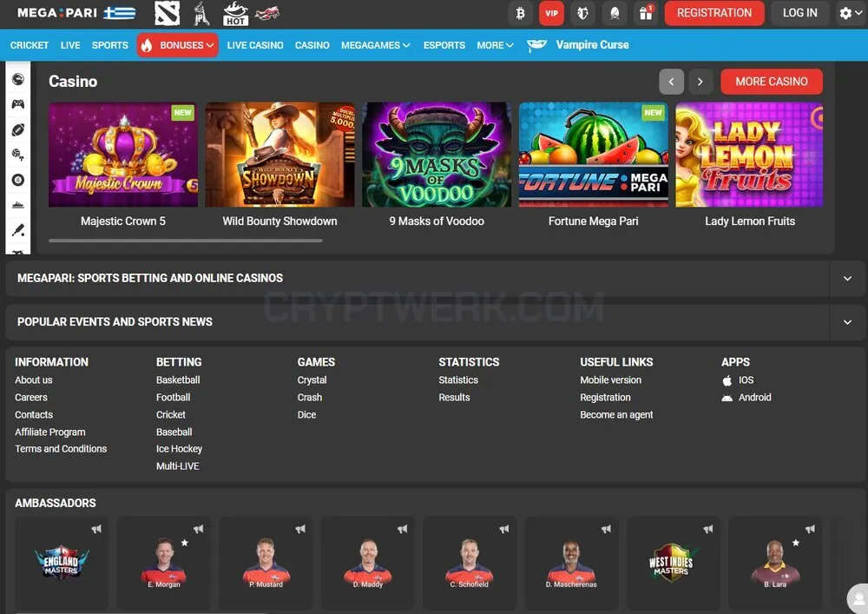Open the hooded figure icon in header
This screenshot has width=868, height=614.
[x=615, y=13]
